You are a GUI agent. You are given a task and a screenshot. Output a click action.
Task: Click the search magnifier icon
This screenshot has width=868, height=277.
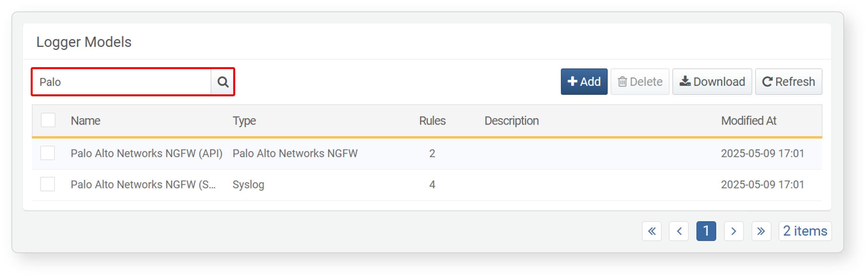click(223, 82)
